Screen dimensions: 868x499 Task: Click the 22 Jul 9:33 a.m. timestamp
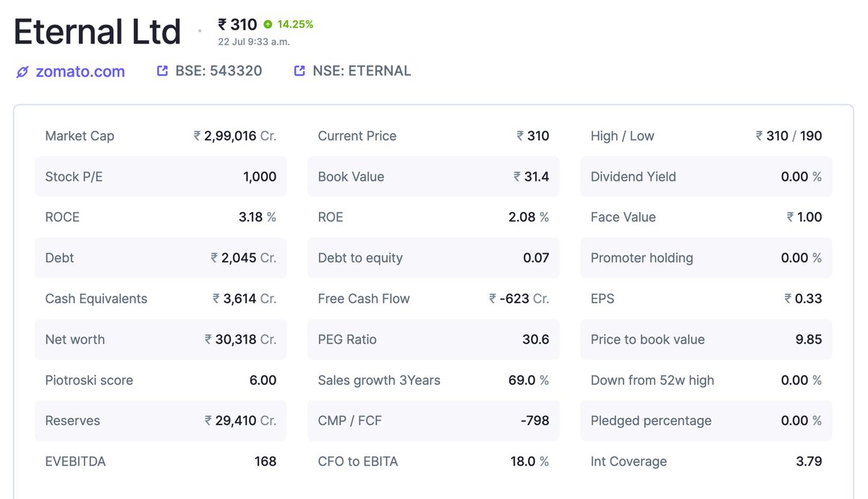254,41
